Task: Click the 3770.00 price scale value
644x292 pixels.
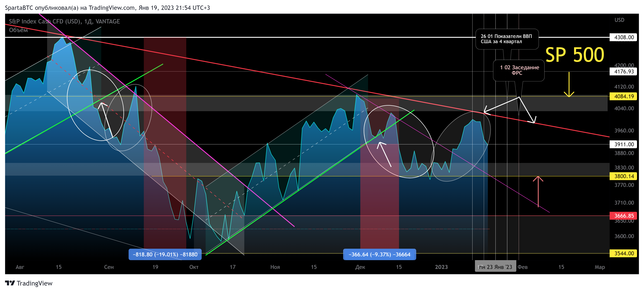Action: click(x=624, y=185)
